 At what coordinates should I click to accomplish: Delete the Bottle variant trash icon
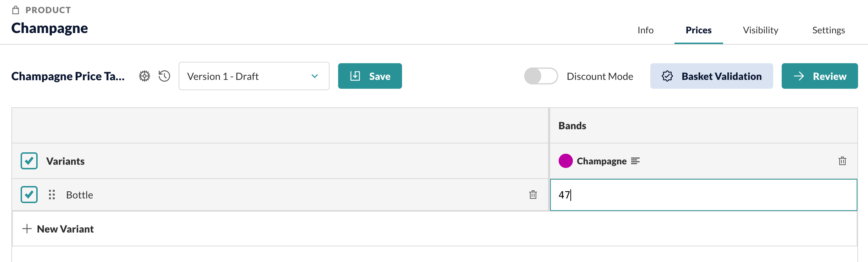[533, 195]
